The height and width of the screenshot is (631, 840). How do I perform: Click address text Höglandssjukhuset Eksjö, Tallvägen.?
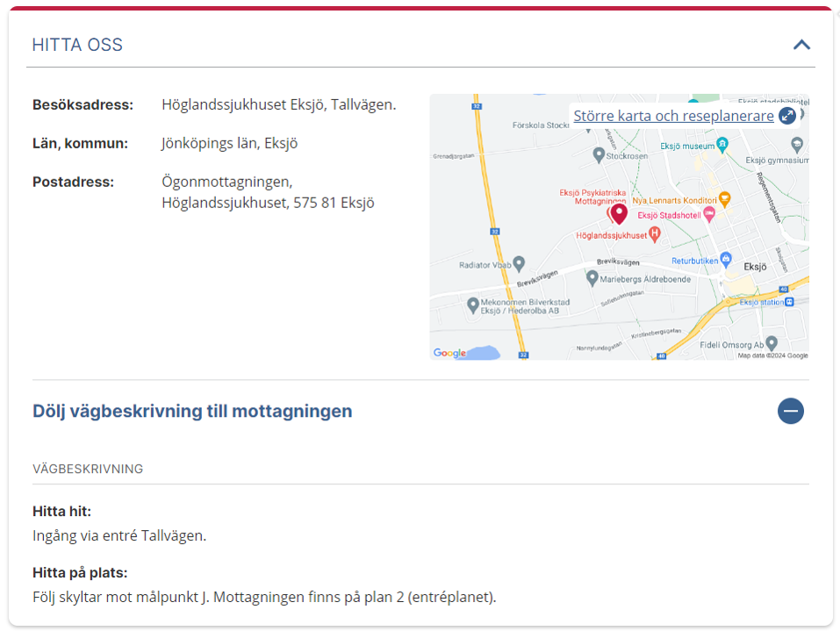pos(278,104)
